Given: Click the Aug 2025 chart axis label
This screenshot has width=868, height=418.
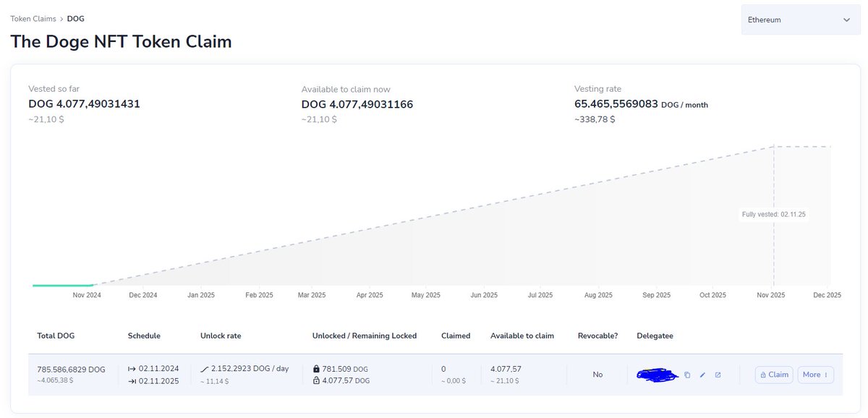Looking at the screenshot, I should click(598, 295).
